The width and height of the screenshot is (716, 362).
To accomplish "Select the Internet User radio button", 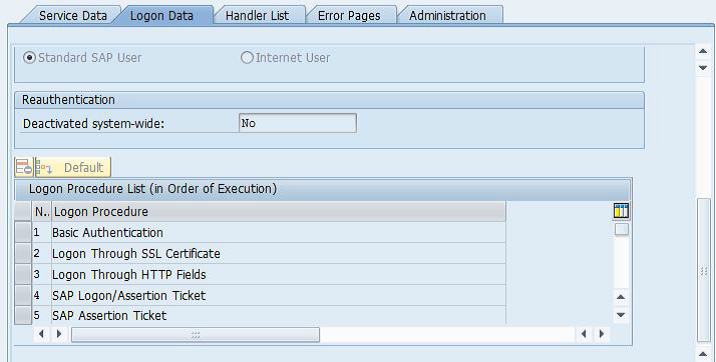I will pyautogui.click(x=247, y=58).
